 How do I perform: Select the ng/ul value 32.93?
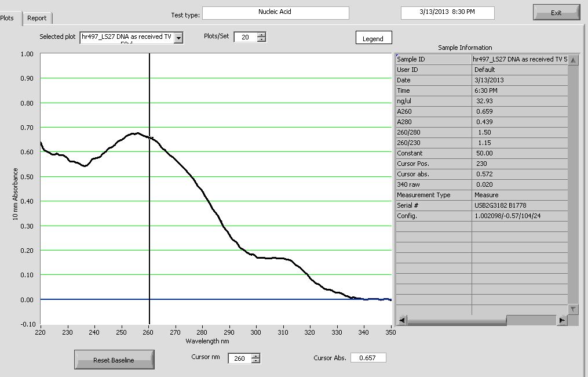tap(520, 101)
